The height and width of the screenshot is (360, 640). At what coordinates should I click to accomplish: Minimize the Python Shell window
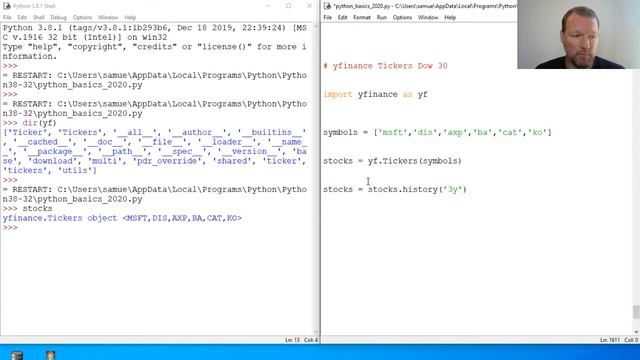click(269, 6)
